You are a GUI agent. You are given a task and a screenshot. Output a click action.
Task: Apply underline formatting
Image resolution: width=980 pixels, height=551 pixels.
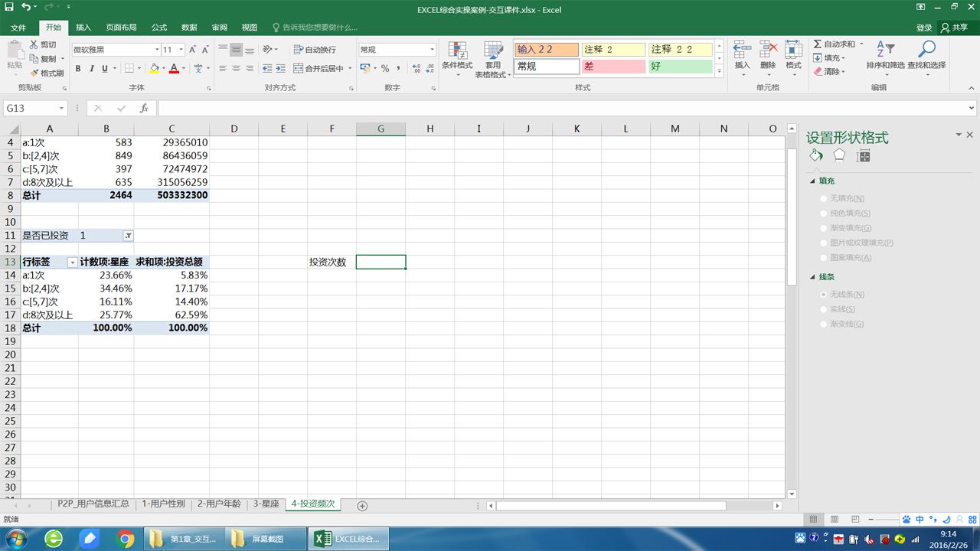tap(106, 68)
